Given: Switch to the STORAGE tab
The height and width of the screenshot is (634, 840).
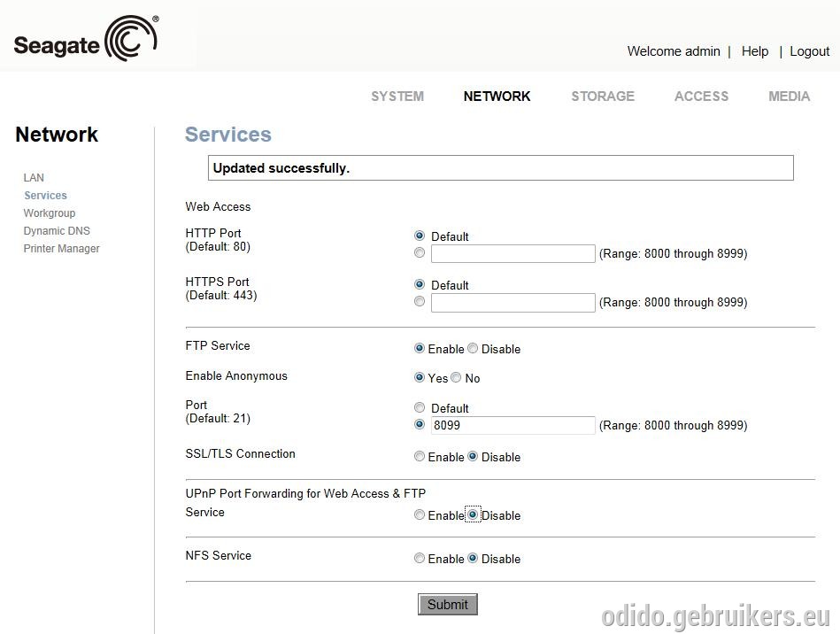Looking at the screenshot, I should click(x=603, y=97).
